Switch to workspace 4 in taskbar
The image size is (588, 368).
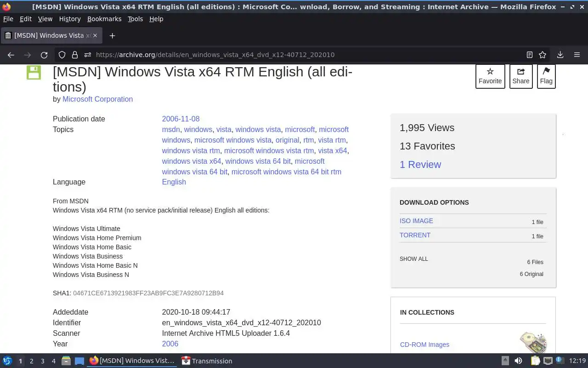(53, 361)
